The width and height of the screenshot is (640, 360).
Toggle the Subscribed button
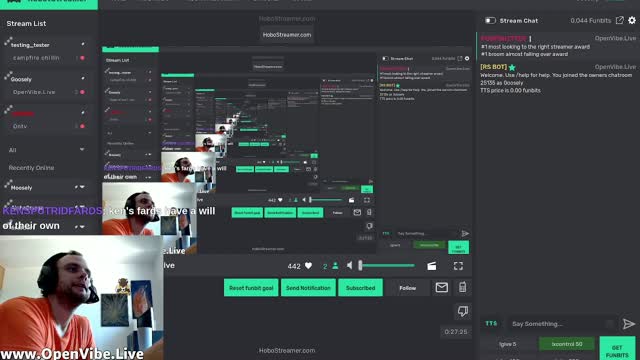(360, 288)
